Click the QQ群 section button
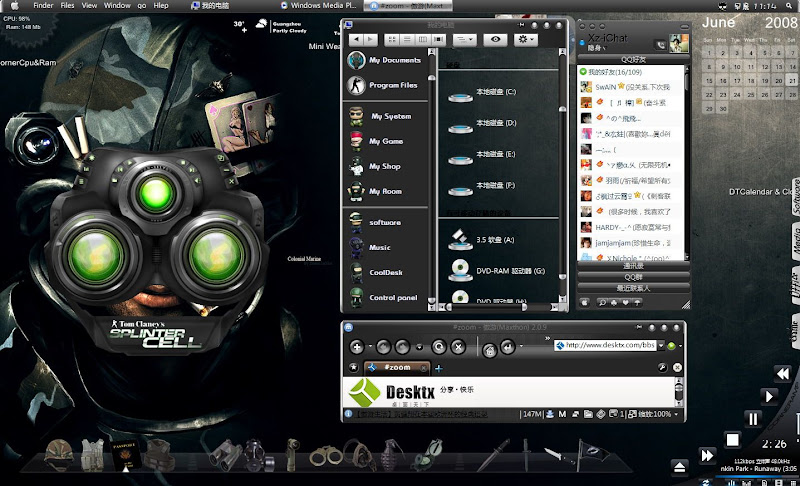Screen dimensions: 800x486 coord(633,277)
